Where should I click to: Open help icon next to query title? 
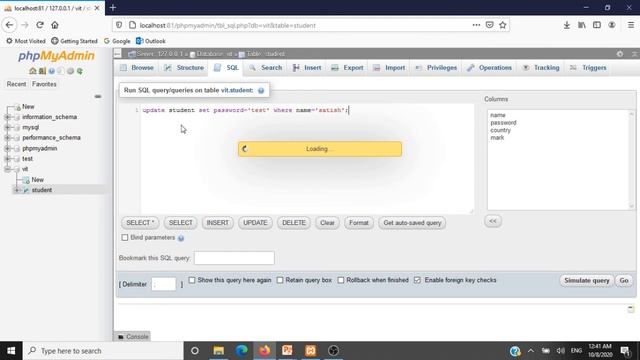(261, 91)
